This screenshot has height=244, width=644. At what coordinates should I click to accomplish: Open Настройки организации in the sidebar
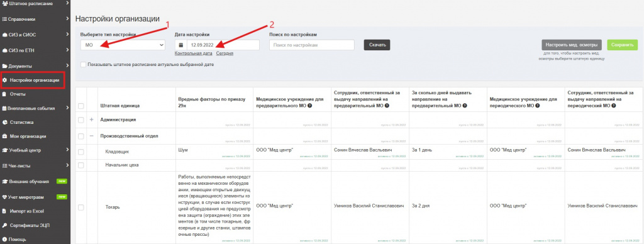33,80
